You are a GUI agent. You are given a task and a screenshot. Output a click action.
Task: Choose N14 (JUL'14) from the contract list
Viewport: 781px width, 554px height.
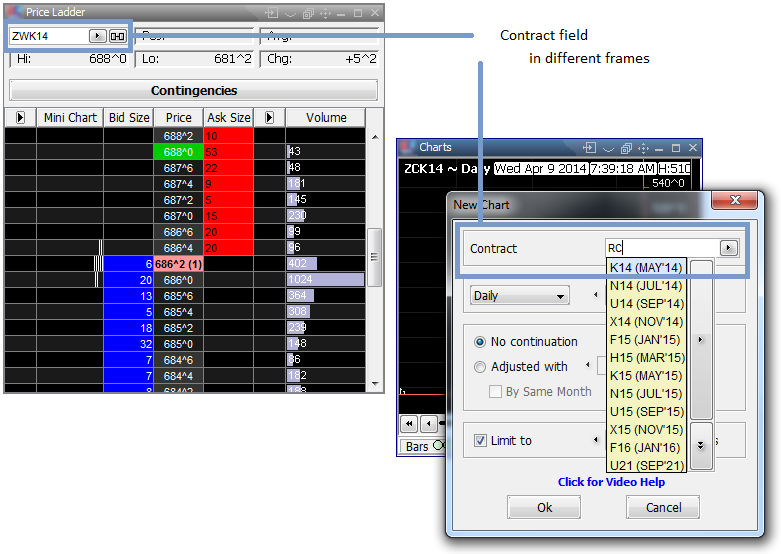(x=646, y=285)
